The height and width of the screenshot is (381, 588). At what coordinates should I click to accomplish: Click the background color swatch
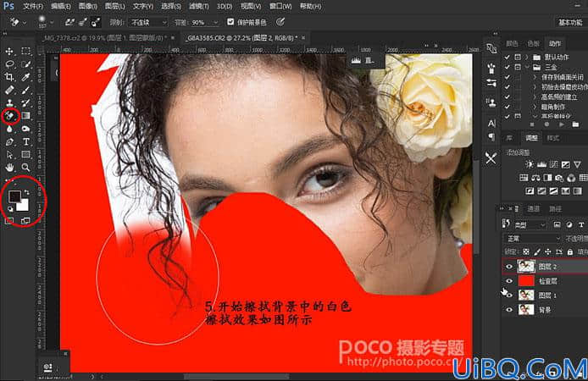pyautogui.click(x=24, y=206)
